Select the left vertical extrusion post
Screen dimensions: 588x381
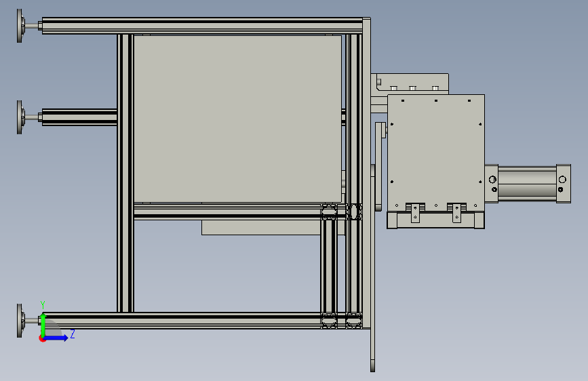click(125, 174)
